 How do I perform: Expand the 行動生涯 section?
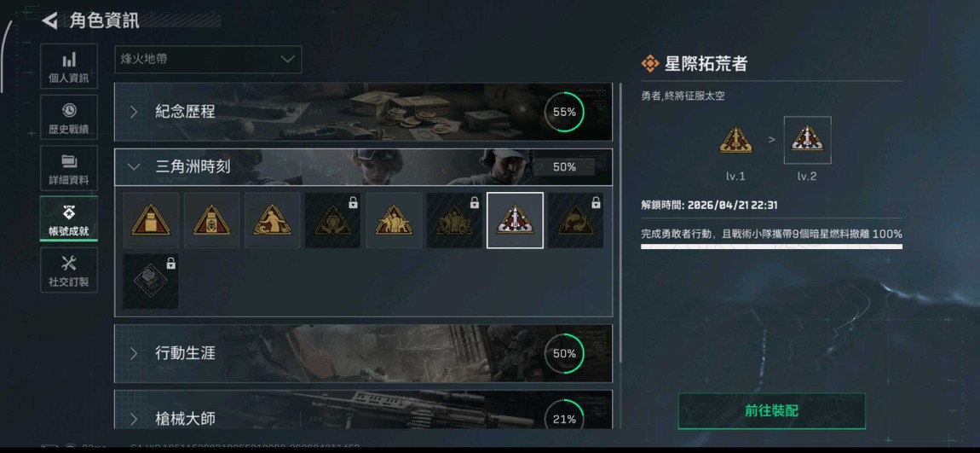pos(363,353)
